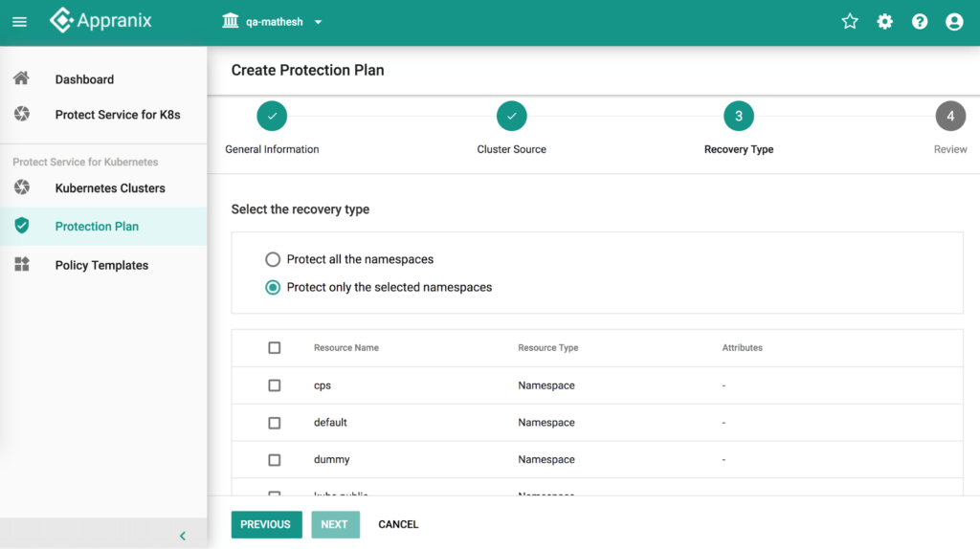Go to General Information step circle

pos(272,116)
